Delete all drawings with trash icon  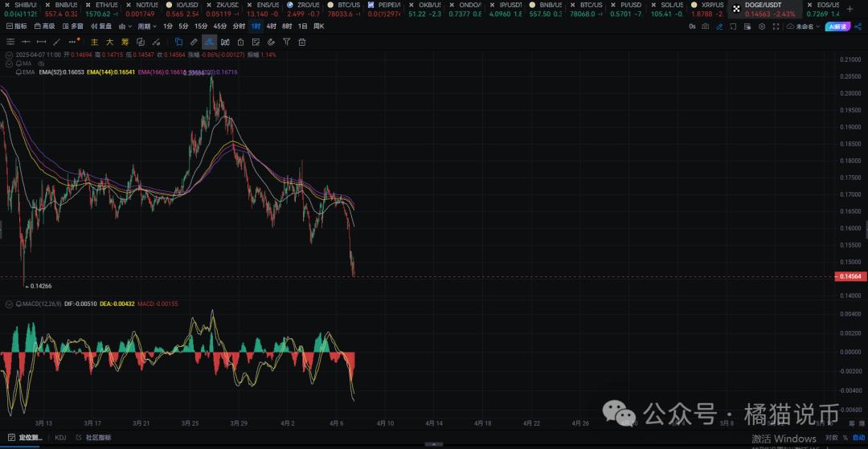pos(301,42)
